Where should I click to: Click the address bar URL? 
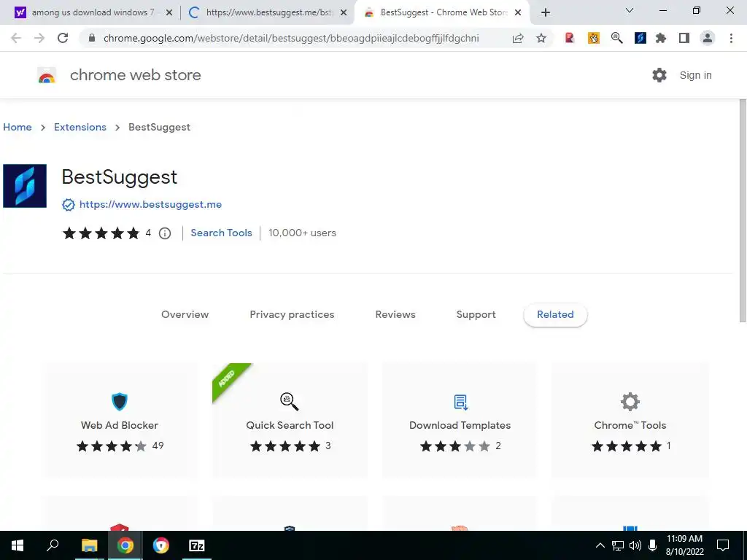(x=291, y=38)
